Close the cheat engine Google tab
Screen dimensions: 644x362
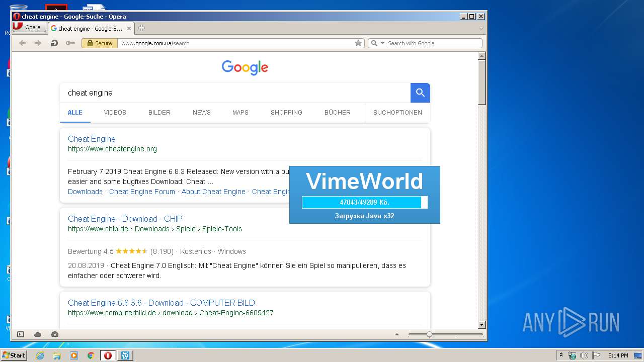point(129,29)
